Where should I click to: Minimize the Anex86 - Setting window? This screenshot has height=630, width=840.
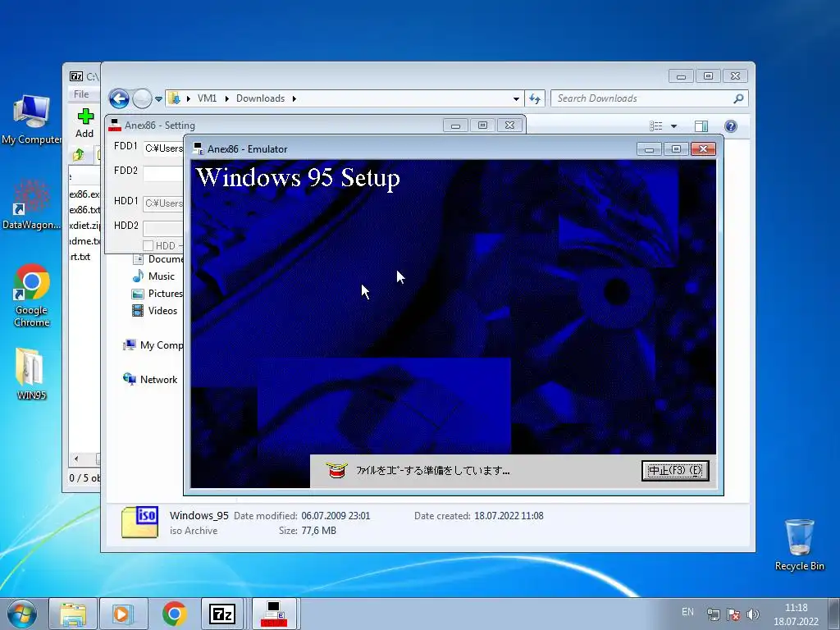pyautogui.click(x=455, y=126)
